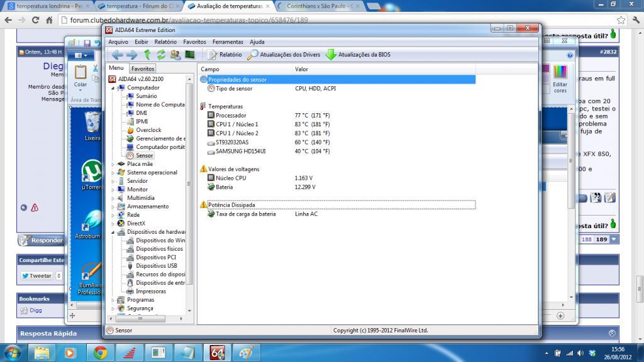Go to forum page 188
Image resolution: width=644 pixels, height=362 pixels.
pyautogui.click(x=587, y=239)
